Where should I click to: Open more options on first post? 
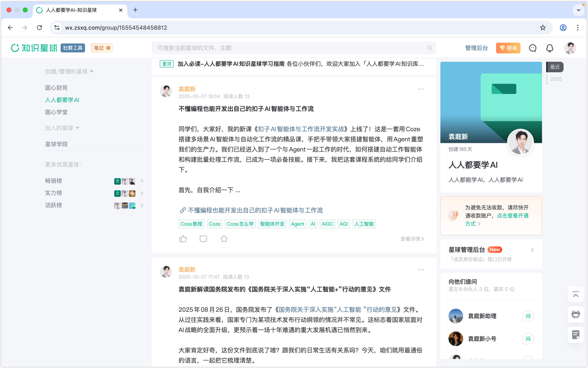click(421, 89)
